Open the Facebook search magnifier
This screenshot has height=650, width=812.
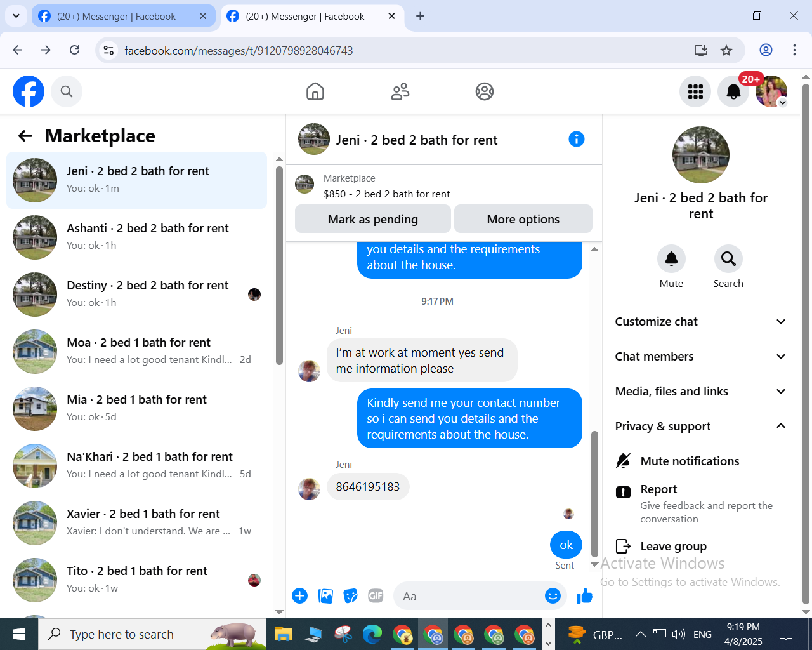(67, 91)
